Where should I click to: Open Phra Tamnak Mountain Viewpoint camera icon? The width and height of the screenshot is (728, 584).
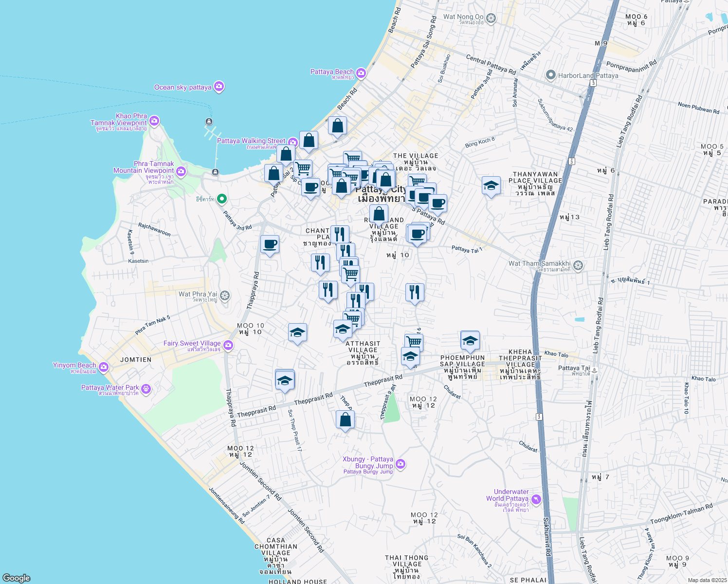(x=181, y=171)
